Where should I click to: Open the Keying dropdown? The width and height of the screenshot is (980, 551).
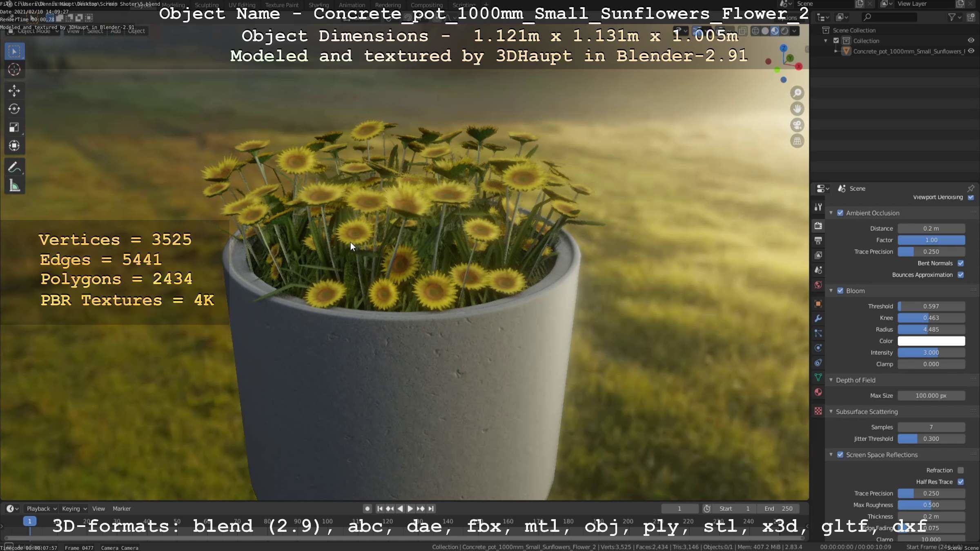tap(74, 509)
